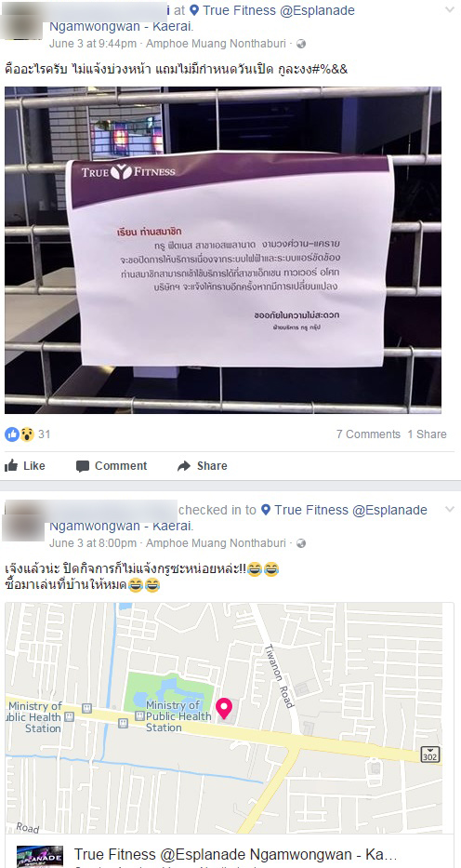Click first post author's profile picture
The height and width of the screenshot is (868, 461).
pyautogui.click(x=22, y=20)
